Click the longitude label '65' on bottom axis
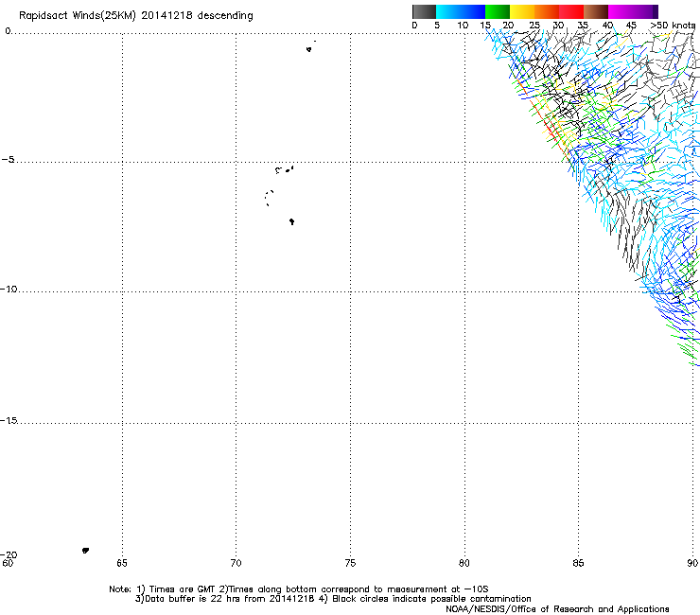The width and height of the screenshot is (700, 615). coord(122,563)
